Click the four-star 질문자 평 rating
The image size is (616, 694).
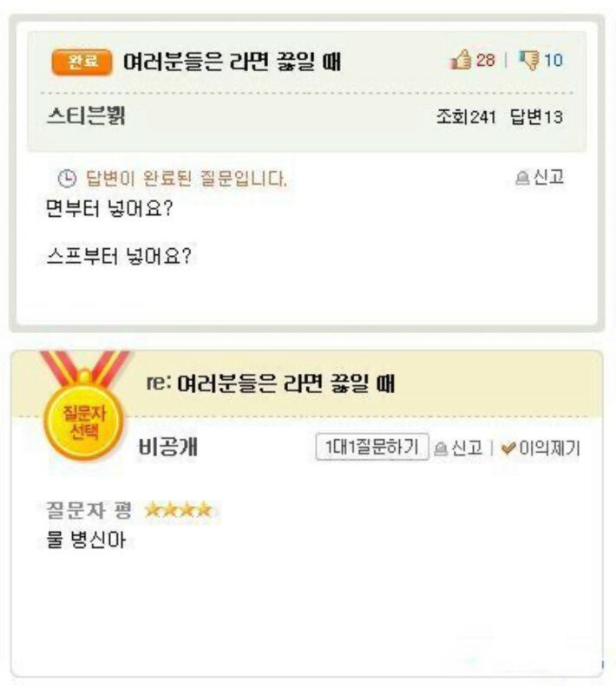click(x=179, y=510)
